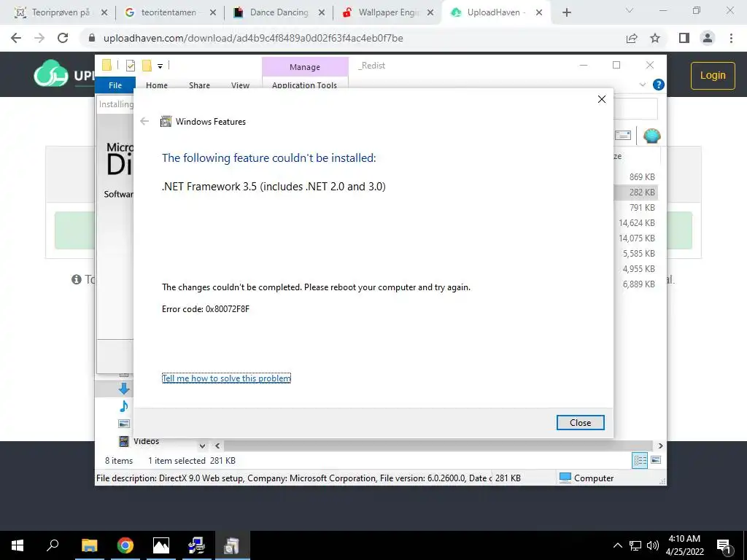Go back in Chrome
Screen dimensions: 747x560
(x=16, y=38)
